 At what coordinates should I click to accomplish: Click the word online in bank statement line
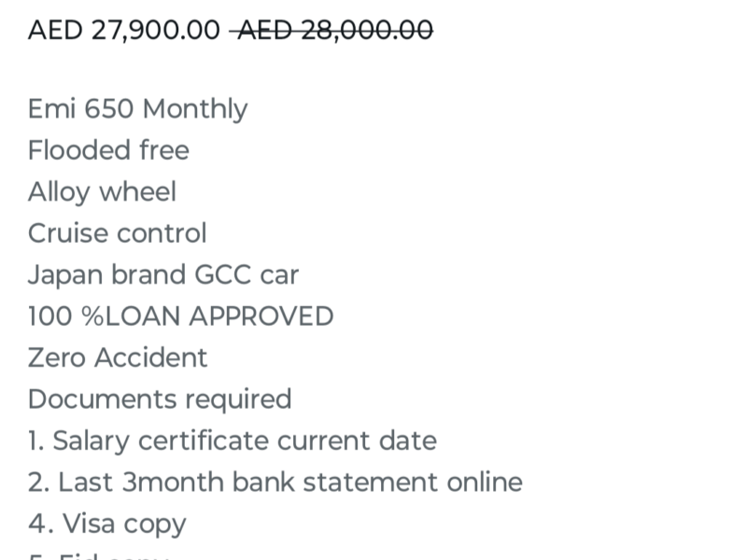[485, 482]
